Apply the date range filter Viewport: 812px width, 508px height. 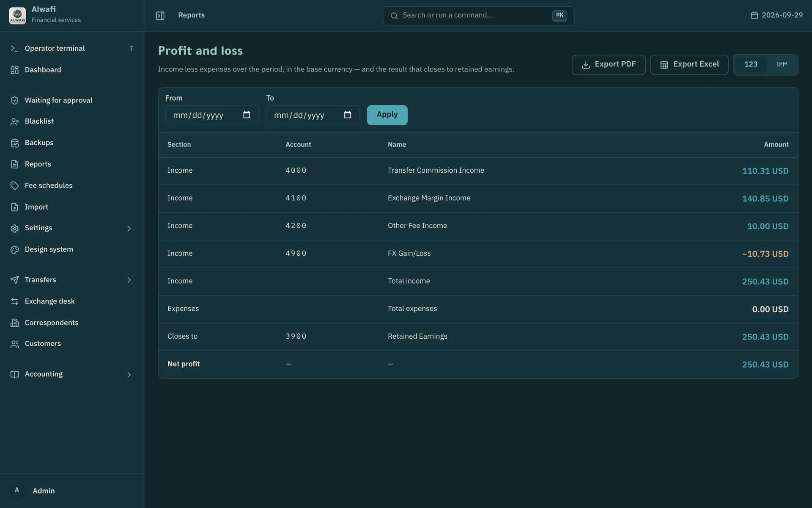point(387,115)
